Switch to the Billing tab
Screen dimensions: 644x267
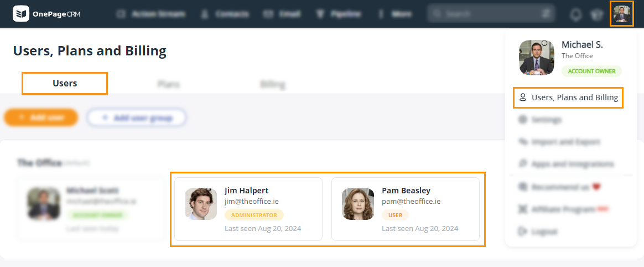point(273,84)
